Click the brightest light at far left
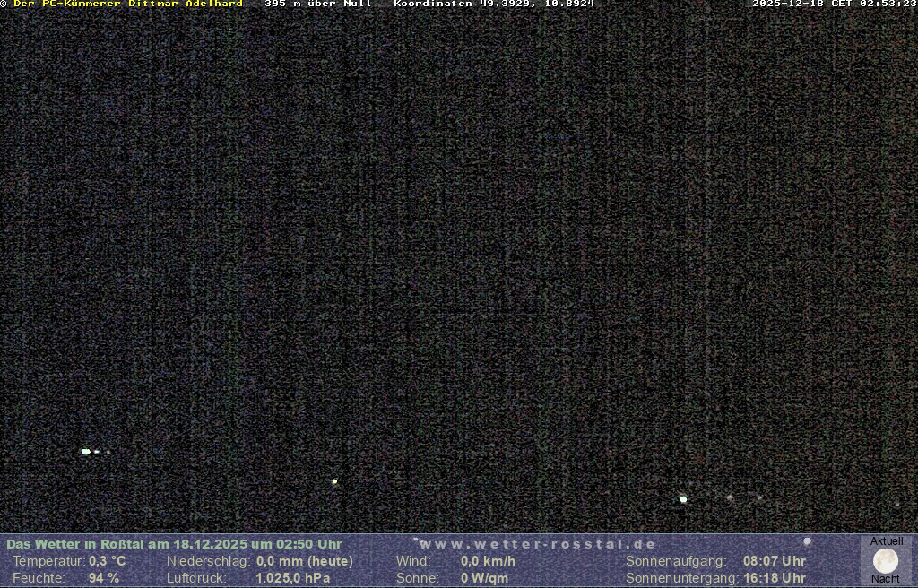This screenshot has height=588, width=918. (x=86, y=452)
